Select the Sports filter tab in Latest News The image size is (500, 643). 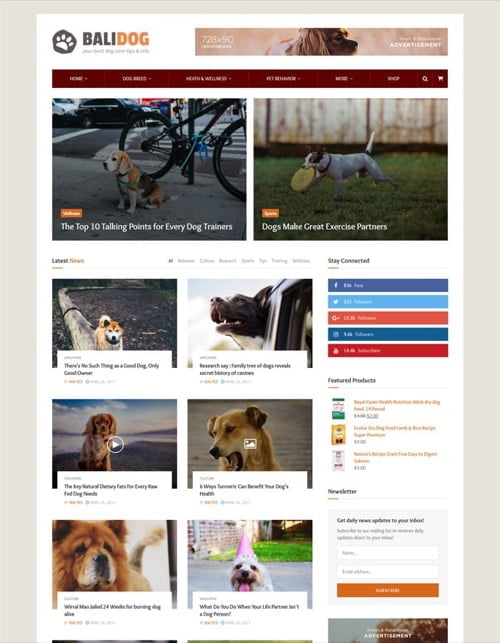pos(247,261)
